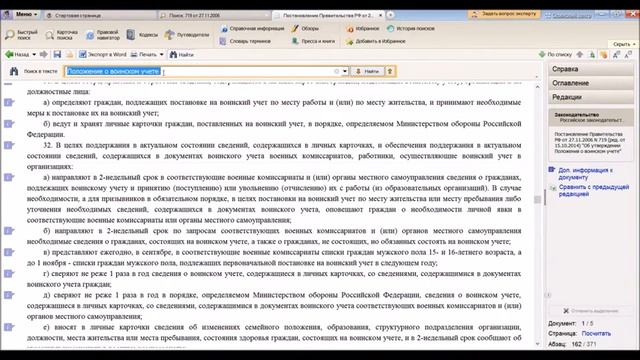Open the Справка panel tab
This screenshot has width=640, height=360.
(590, 69)
